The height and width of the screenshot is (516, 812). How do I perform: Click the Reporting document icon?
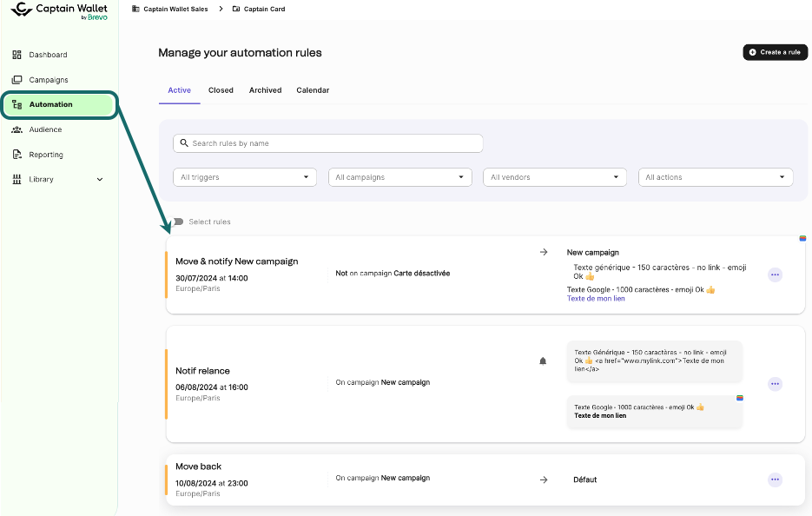pyautogui.click(x=17, y=155)
